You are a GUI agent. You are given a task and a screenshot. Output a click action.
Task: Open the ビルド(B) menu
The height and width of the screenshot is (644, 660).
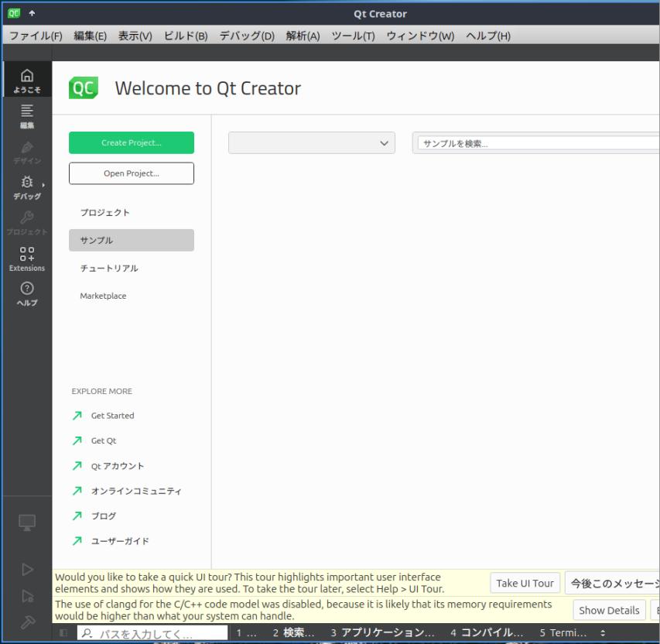pos(186,36)
